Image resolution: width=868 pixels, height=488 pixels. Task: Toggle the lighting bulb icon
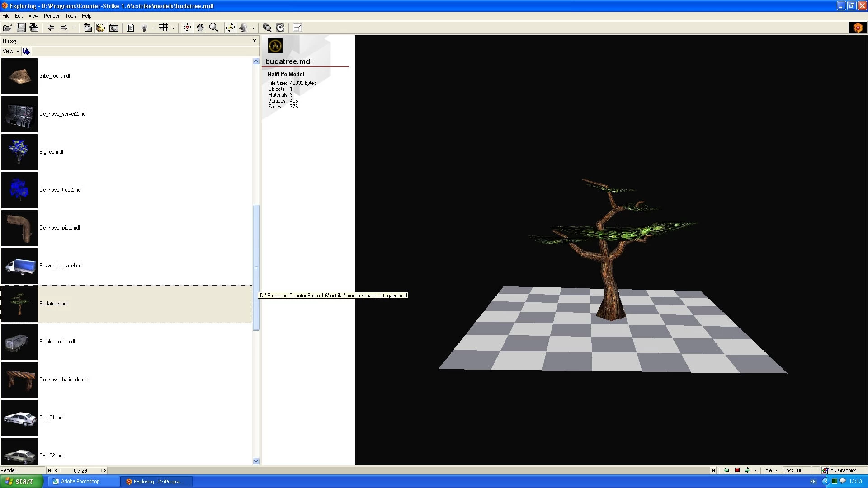click(x=144, y=28)
